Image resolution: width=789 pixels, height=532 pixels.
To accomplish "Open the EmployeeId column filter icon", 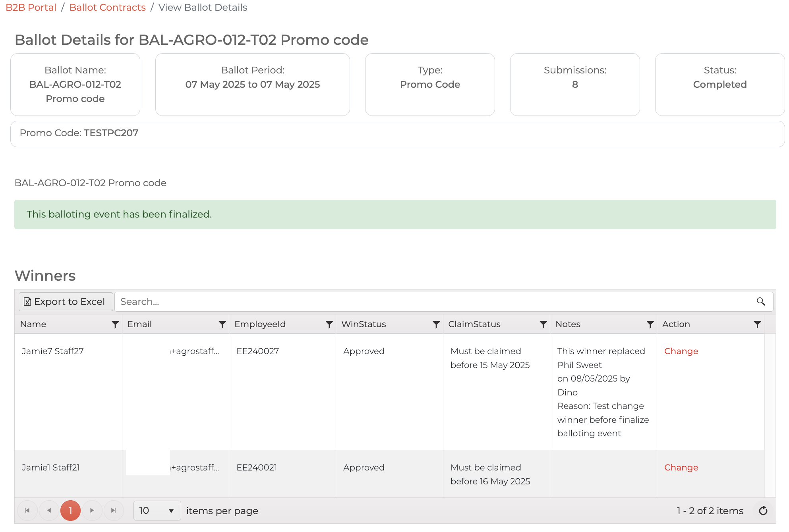I will click(x=329, y=324).
